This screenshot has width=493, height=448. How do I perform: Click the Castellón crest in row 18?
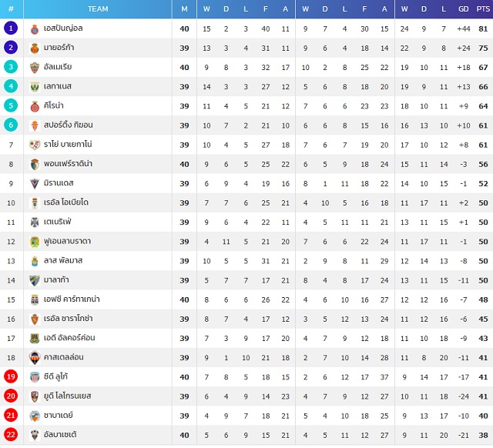pos(35,357)
